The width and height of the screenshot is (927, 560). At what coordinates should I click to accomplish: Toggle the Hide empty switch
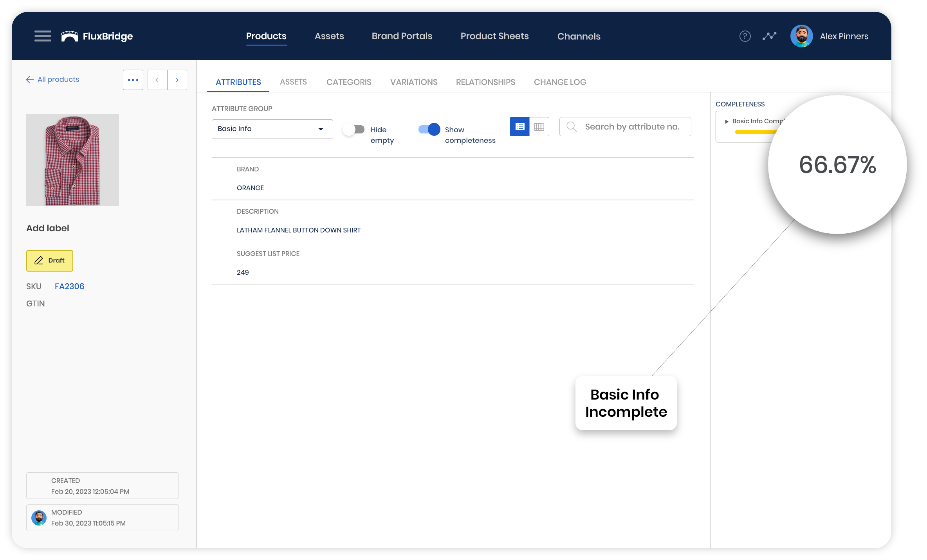click(354, 130)
